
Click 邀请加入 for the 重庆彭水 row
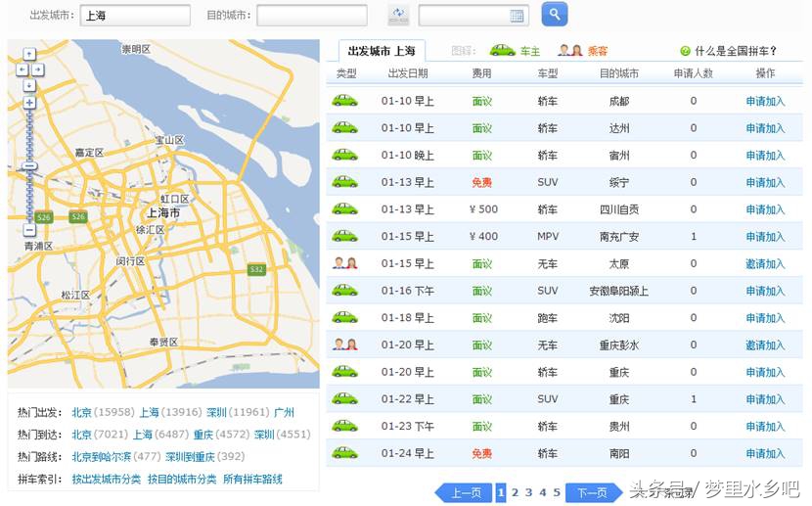[x=765, y=345]
